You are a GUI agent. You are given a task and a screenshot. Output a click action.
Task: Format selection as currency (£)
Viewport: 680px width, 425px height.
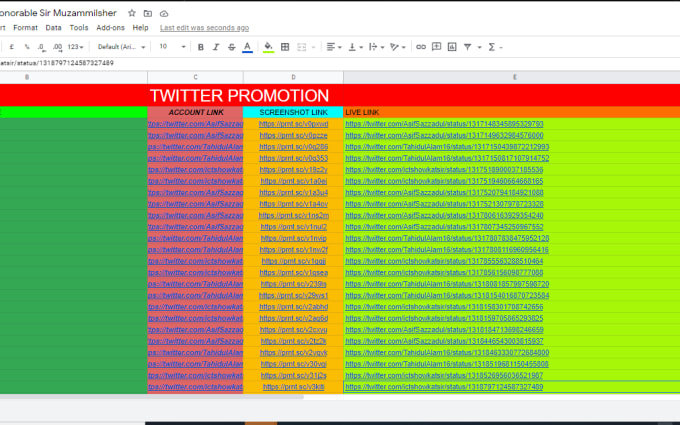[x=12, y=47]
